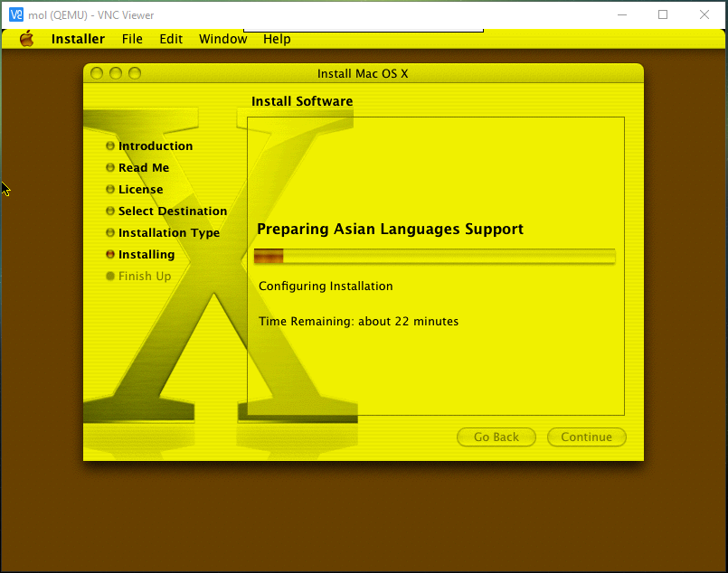Click the Introduction step bullet
Viewport: 728px width, 573px height.
pyautogui.click(x=110, y=146)
